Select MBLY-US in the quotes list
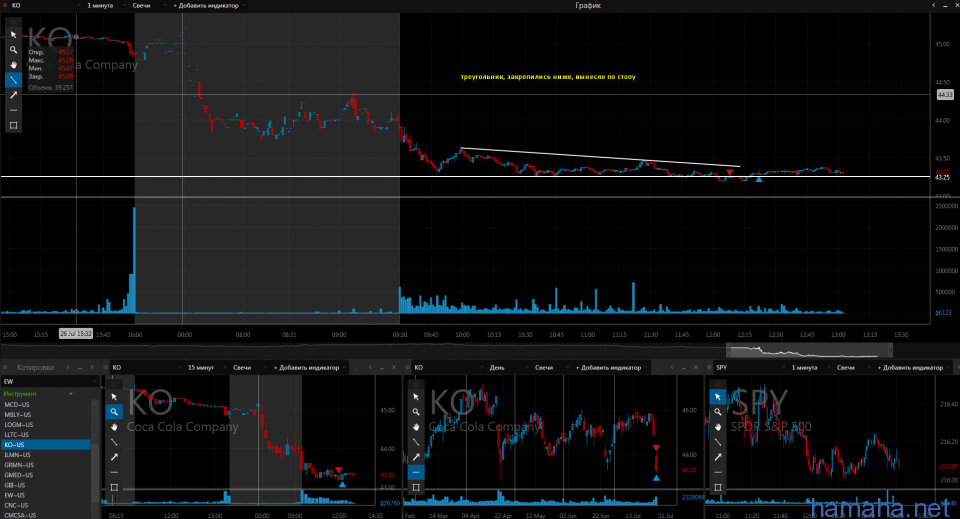960x519 pixels. point(46,414)
